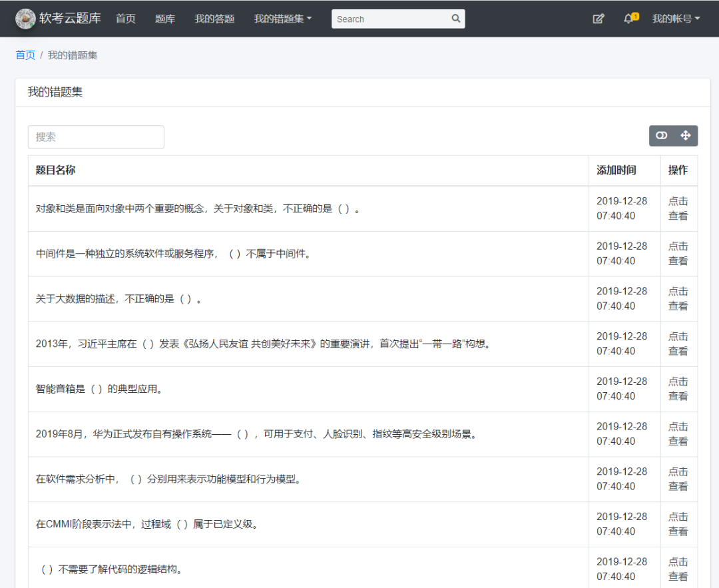Click the timestamp in the CMMI row
This screenshot has width=719, height=588.
(x=622, y=524)
